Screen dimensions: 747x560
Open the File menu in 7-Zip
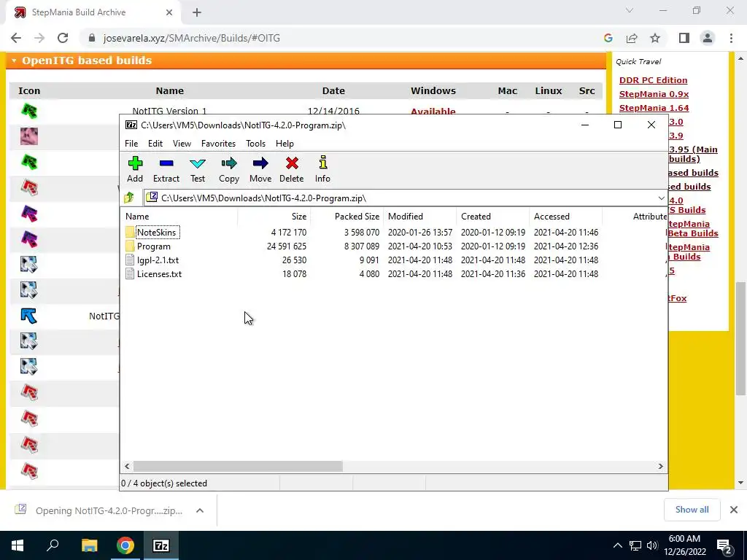pyautogui.click(x=131, y=144)
